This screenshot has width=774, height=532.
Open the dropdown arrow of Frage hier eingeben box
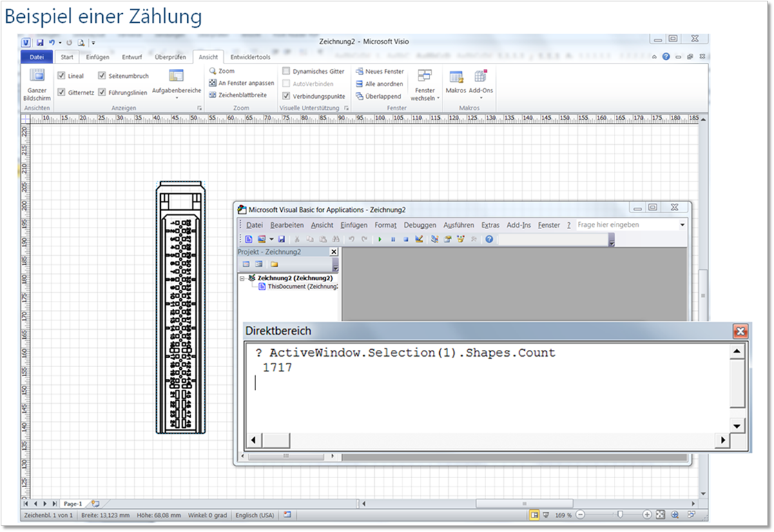[x=682, y=224]
